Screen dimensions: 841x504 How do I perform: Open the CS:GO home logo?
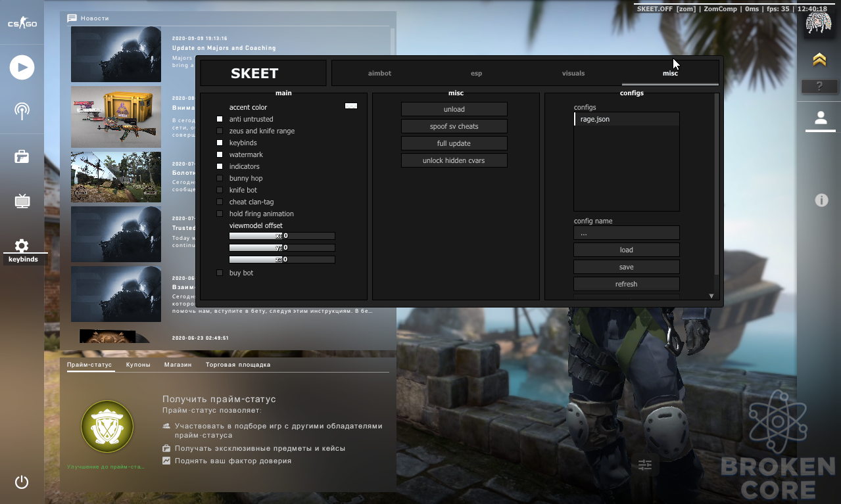coord(22,24)
